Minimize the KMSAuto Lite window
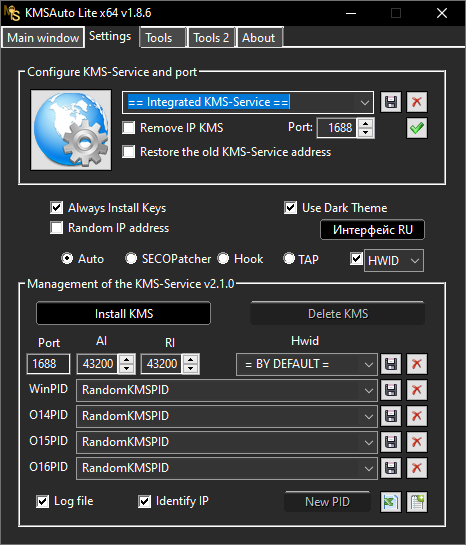The height and width of the screenshot is (545, 466). [351, 13]
